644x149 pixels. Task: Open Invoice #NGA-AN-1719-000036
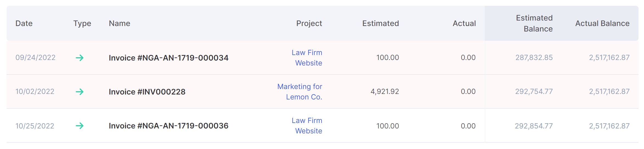click(x=169, y=126)
